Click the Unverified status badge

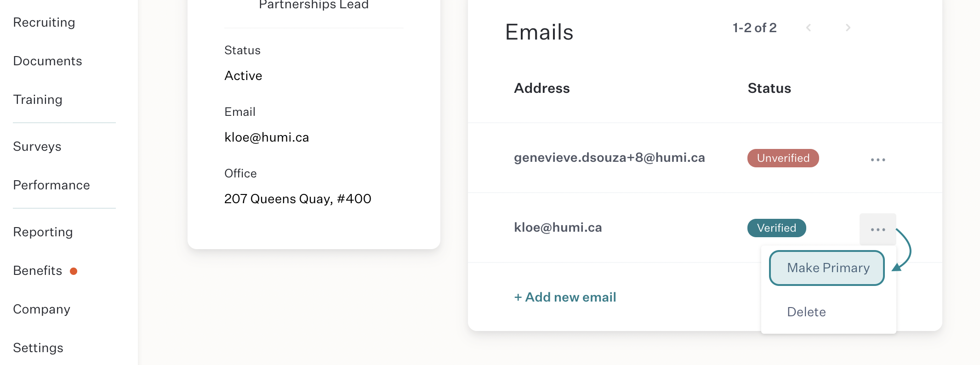783,158
